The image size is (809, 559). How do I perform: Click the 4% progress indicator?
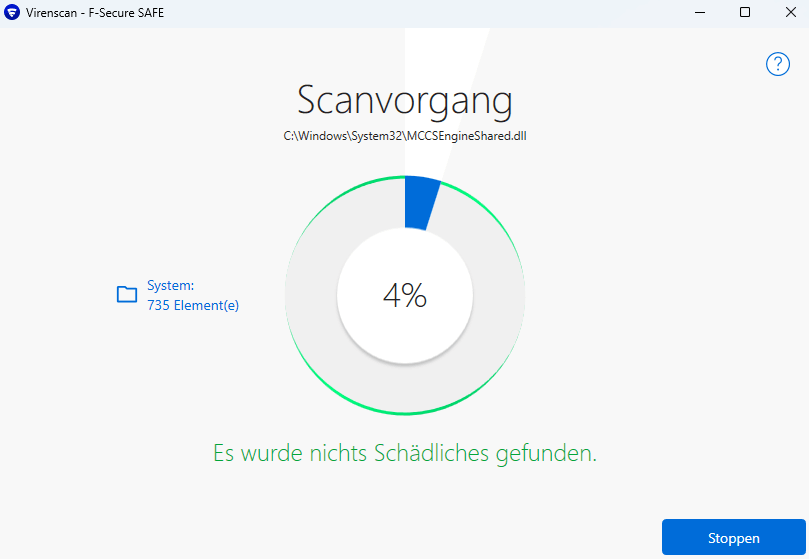pyautogui.click(x=405, y=295)
